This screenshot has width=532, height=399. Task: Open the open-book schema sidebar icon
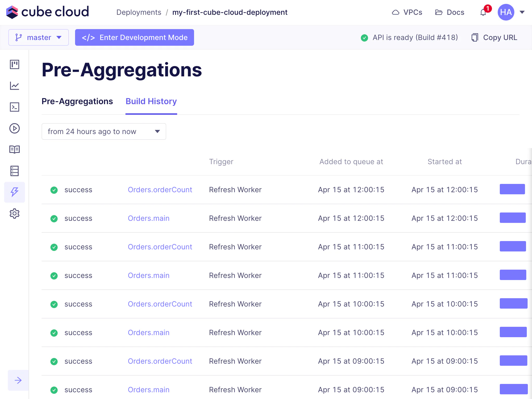click(15, 149)
